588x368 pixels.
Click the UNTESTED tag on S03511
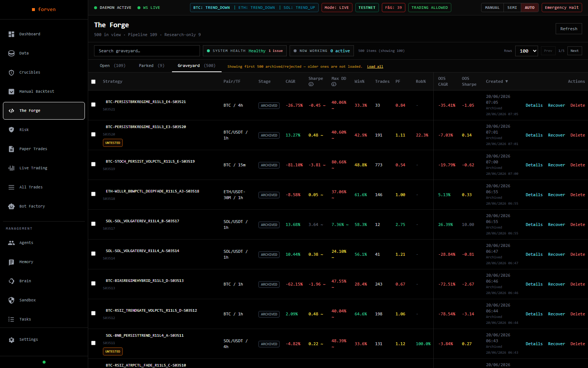point(113,352)
